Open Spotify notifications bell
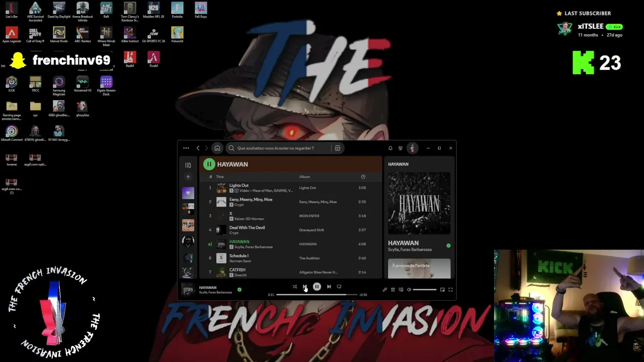Image resolution: width=644 pixels, height=362 pixels. pyautogui.click(x=390, y=148)
